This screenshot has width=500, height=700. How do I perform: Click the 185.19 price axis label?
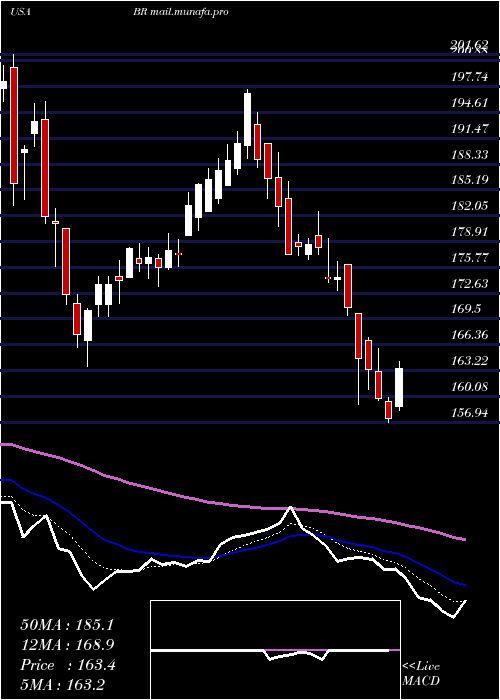coord(469,181)
